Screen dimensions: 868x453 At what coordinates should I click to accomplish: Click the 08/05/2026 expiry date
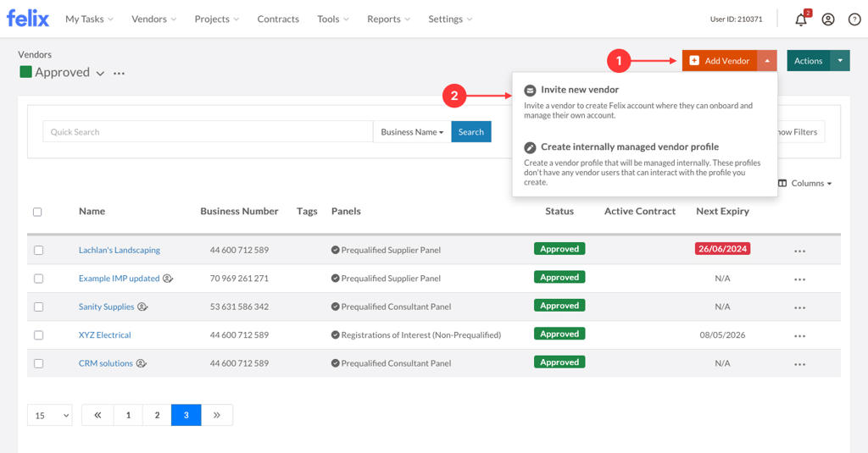pyautogui.click(x=722, y=334)
